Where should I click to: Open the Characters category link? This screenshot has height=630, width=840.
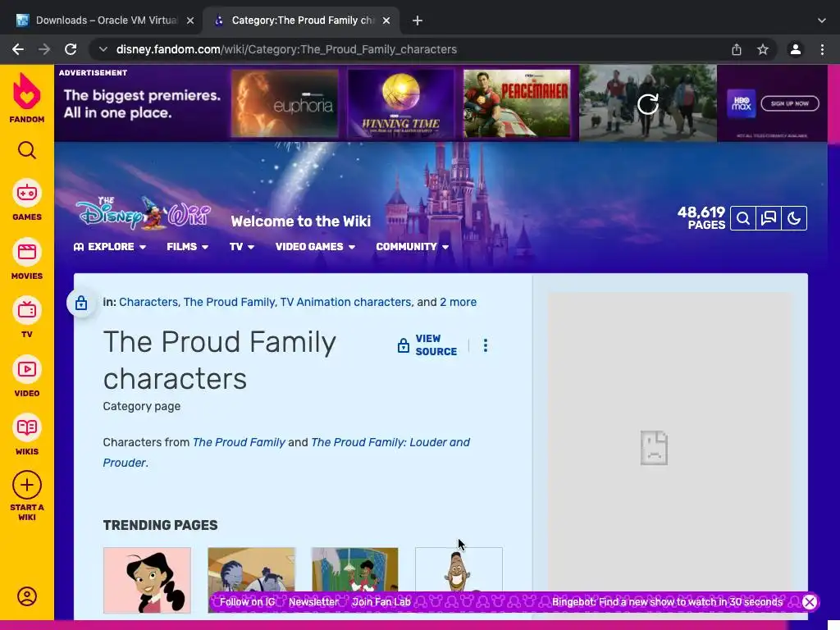[148, 302]
